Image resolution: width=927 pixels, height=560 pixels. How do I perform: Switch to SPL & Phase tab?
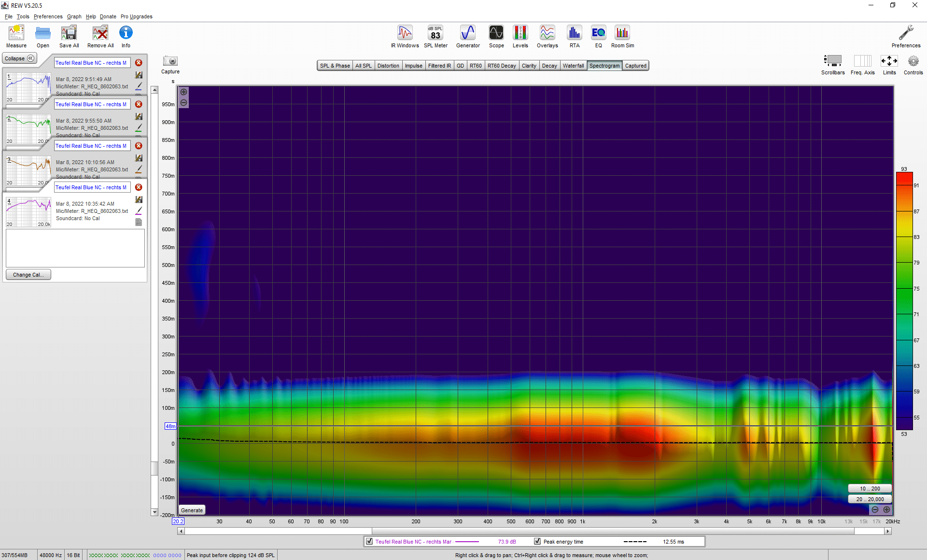(335, 66)
